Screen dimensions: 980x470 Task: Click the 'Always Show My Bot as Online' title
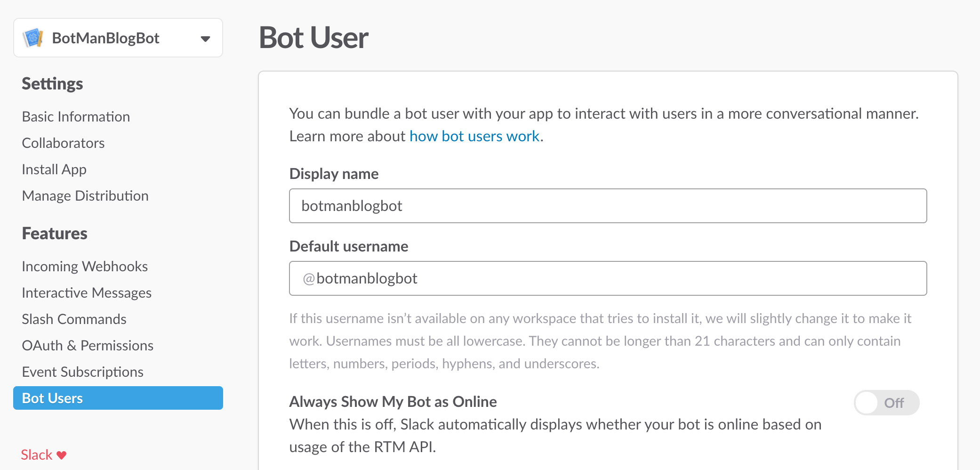click(393, 402)
